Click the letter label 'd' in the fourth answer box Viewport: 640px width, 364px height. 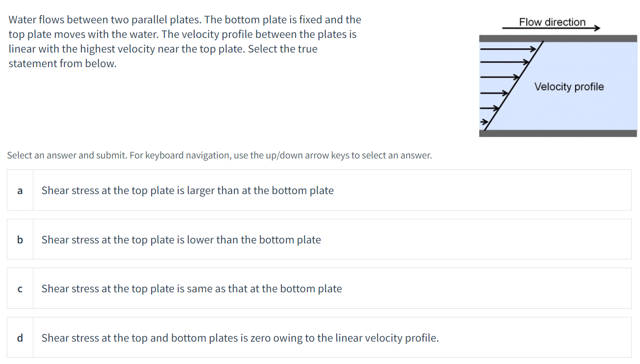point(20,338)
